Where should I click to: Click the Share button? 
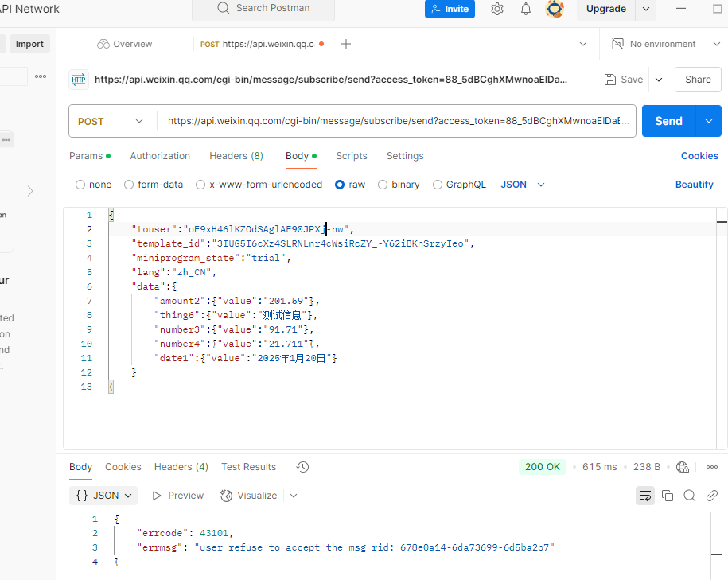tap(698, 80)
